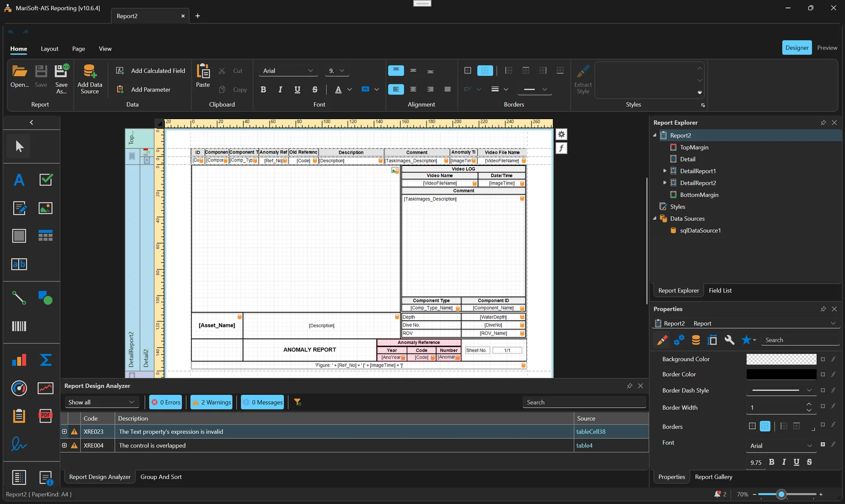
Task: Toggle center horizontal text alignment
Action: pyautogui.click(x=413, y=89)
